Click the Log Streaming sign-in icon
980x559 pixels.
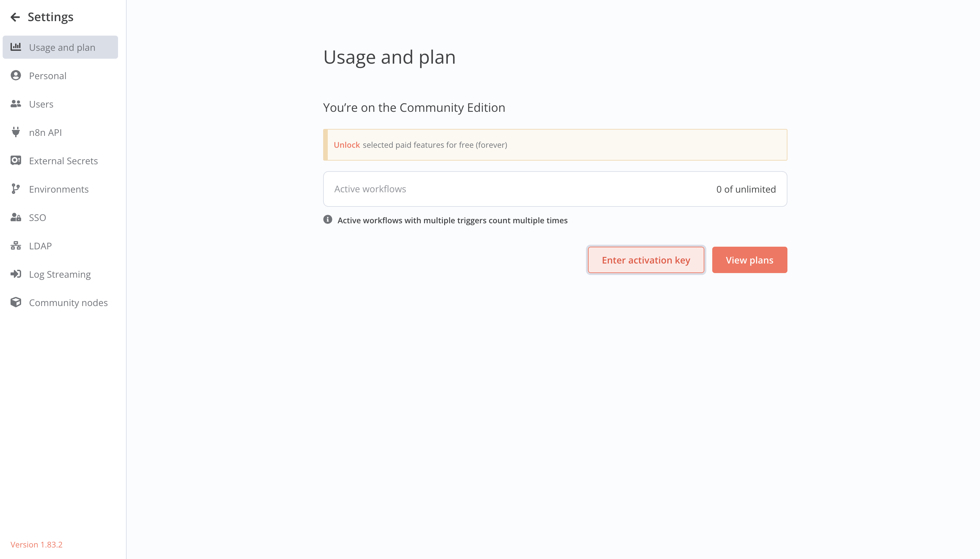tap(16, 274)
